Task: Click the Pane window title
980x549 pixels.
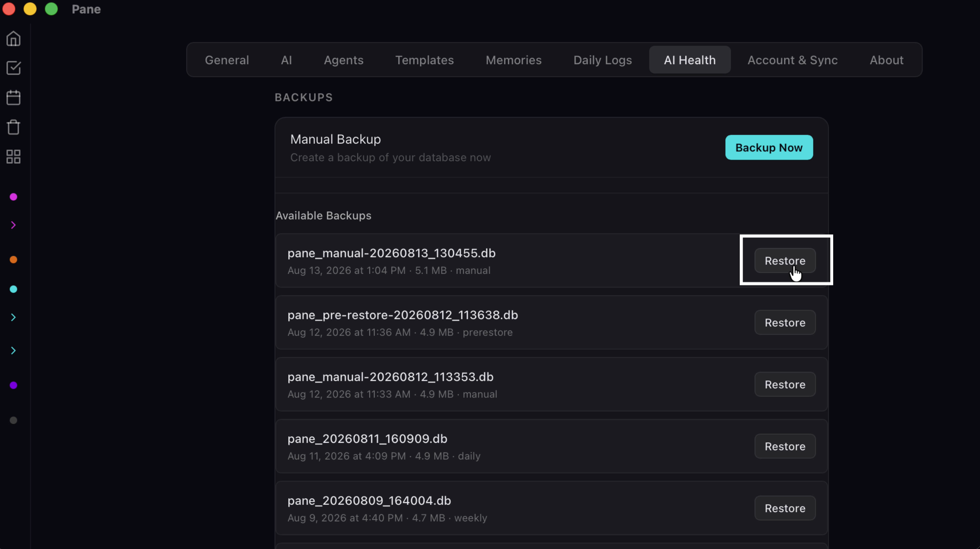Action: pos(86,9)
